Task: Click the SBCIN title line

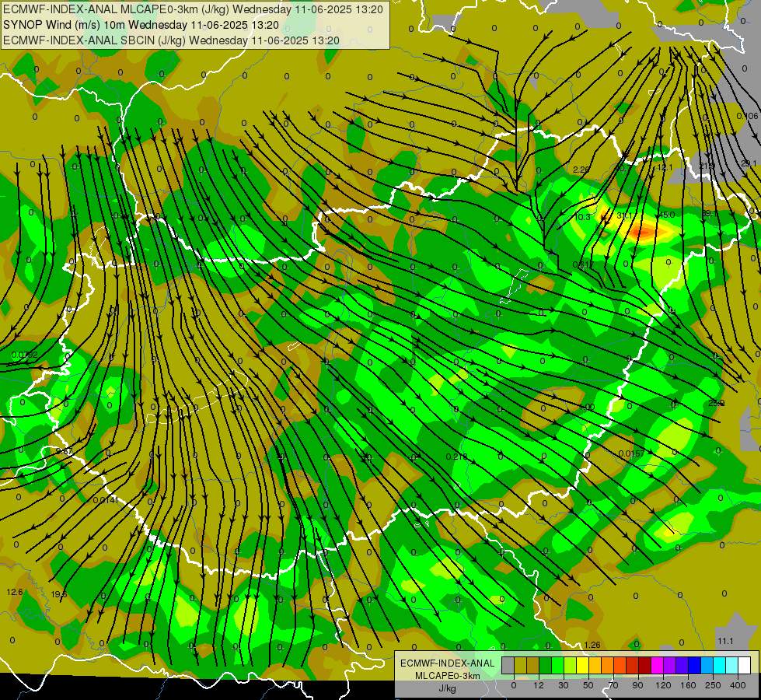Action: point(171,40)
